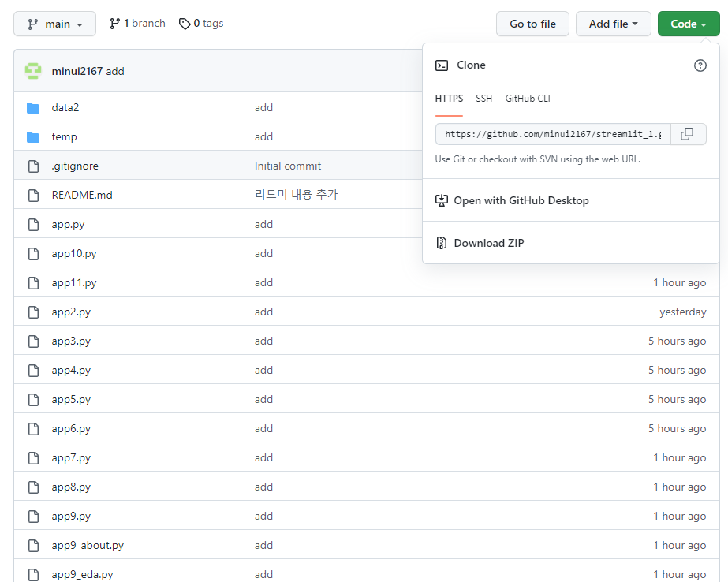
Task: View the 0 tags link
Action: [201, 24]
